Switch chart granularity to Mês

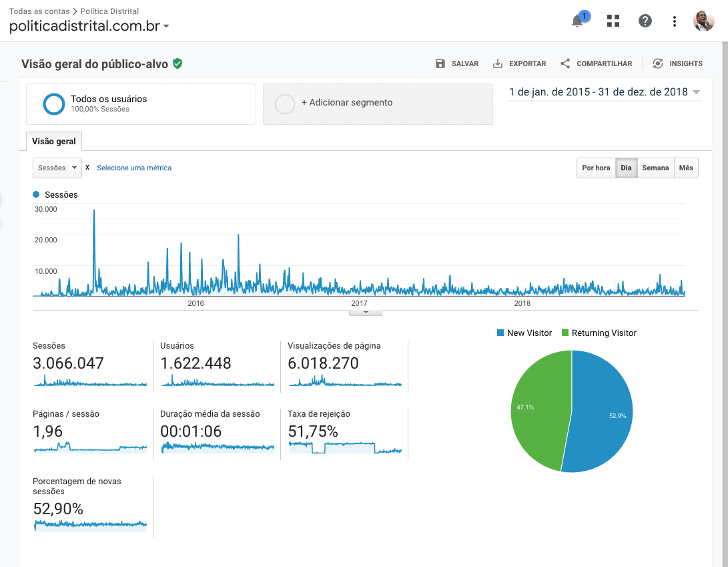686,168
